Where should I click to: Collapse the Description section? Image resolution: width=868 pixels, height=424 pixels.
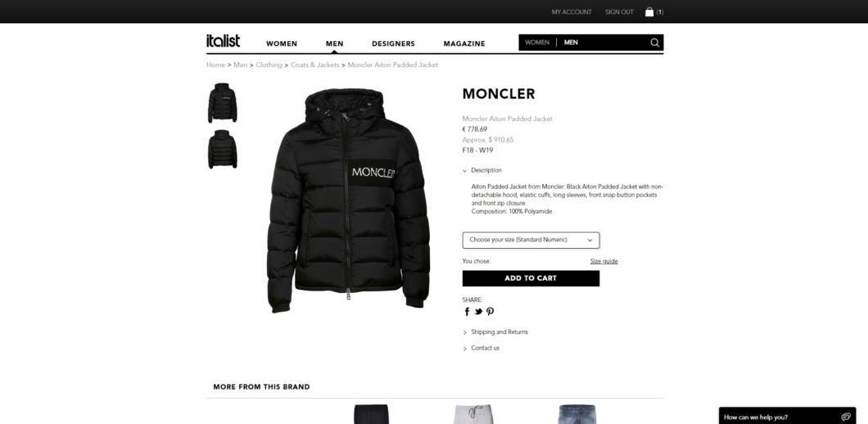(482, 170)
